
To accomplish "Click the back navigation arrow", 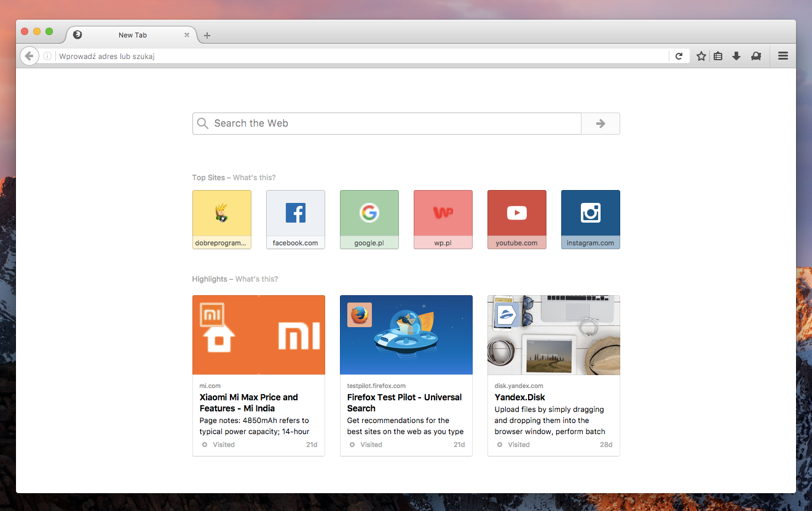I will pos(29,56).
